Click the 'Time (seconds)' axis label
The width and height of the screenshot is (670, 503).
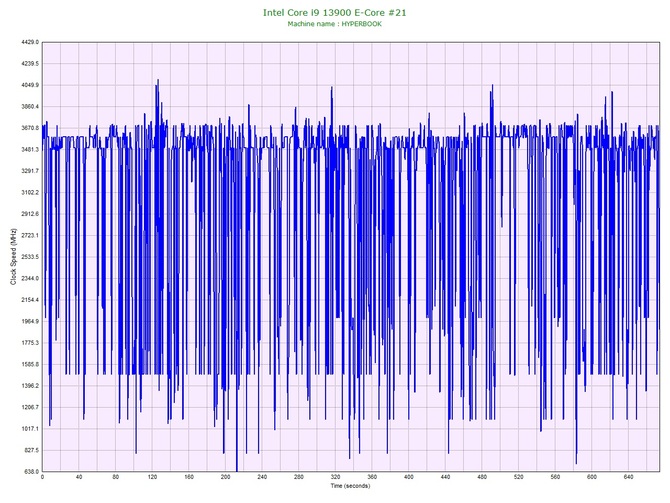coord(350,486)
